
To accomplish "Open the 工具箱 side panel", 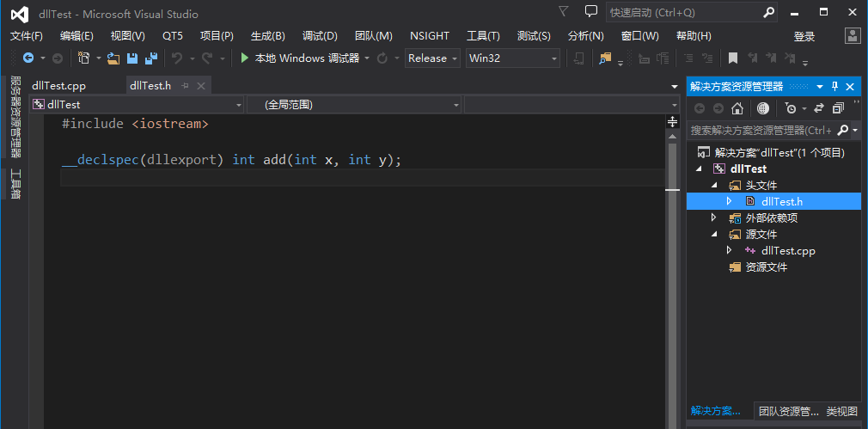I will click(16, 183).
